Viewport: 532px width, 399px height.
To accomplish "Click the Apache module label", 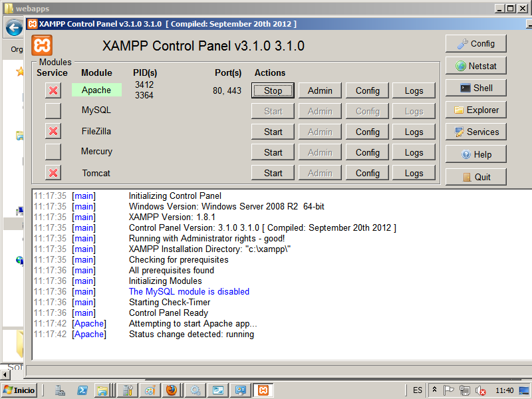I will (96, 90).
